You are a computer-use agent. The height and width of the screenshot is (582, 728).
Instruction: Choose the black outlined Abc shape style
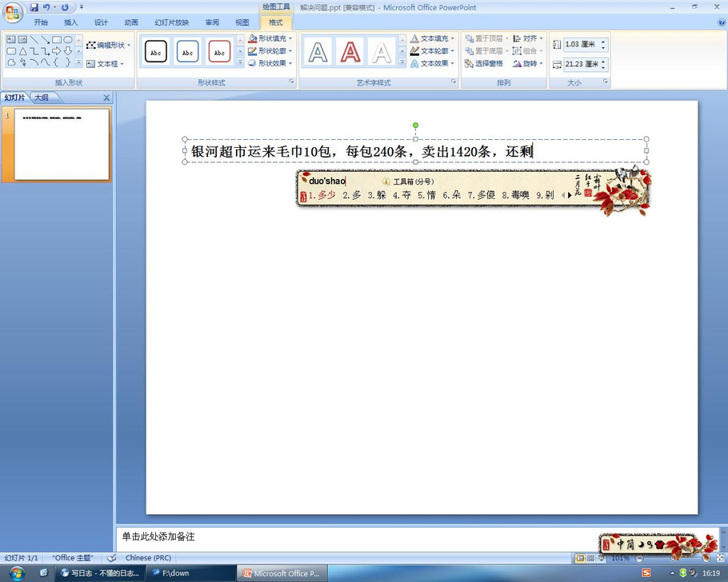point(156,53)
